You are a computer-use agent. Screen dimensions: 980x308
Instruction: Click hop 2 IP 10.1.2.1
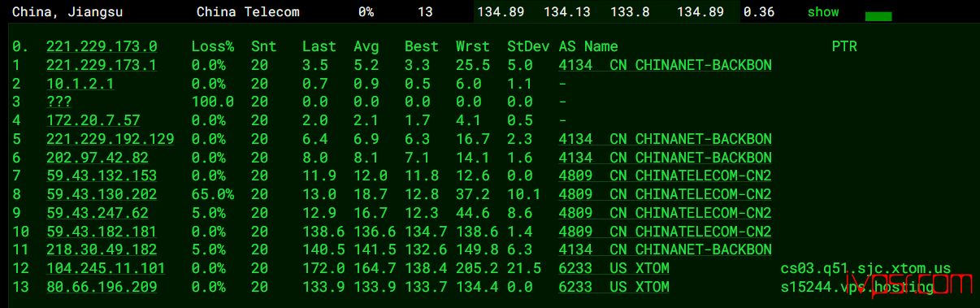(x=80, y=84)
